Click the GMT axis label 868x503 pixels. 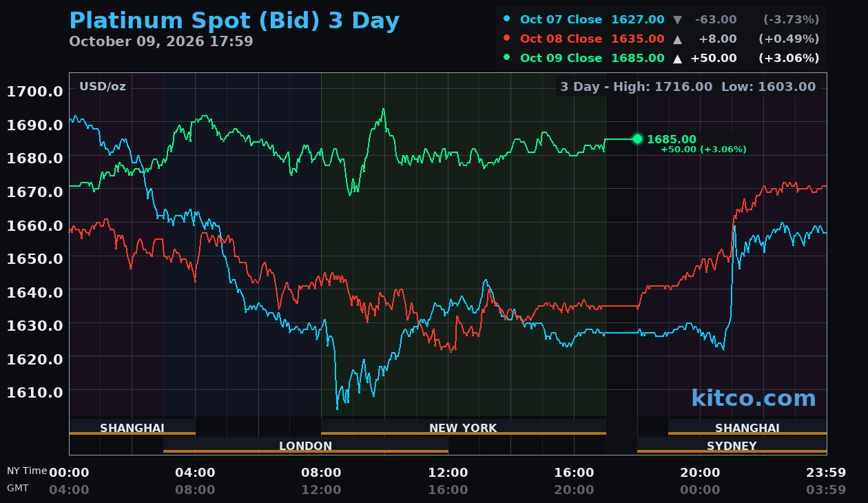point(18,488)
